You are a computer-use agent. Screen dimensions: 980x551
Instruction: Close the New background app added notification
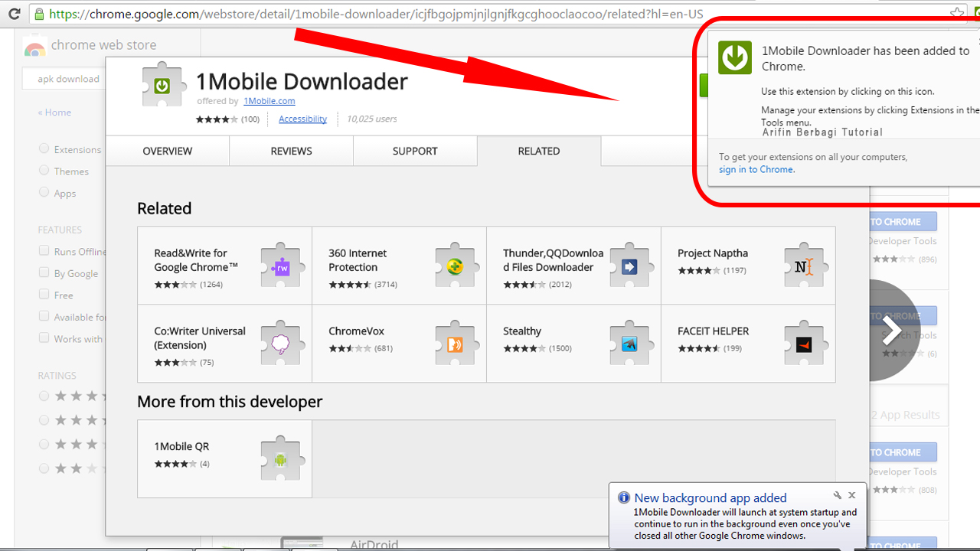click(x=852, y=496)
